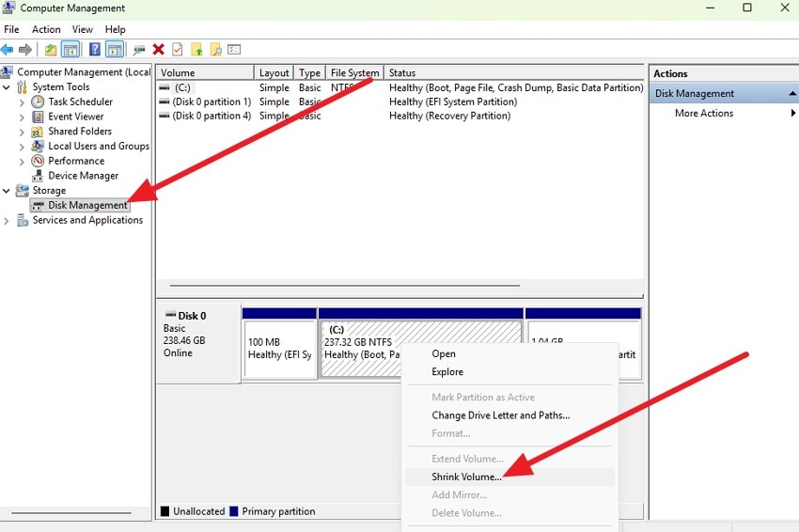Click the Task Scheduler clock icon

(x=38, y=102)
